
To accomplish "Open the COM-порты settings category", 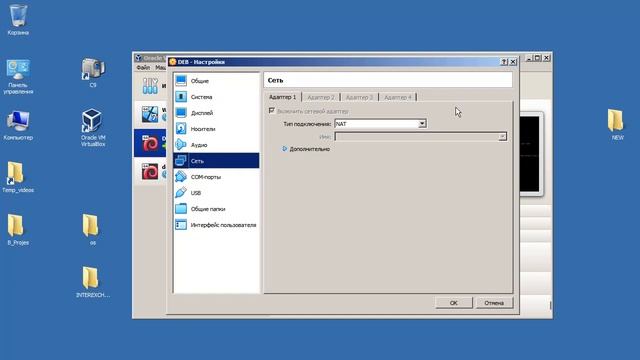I will coord(216,177).
